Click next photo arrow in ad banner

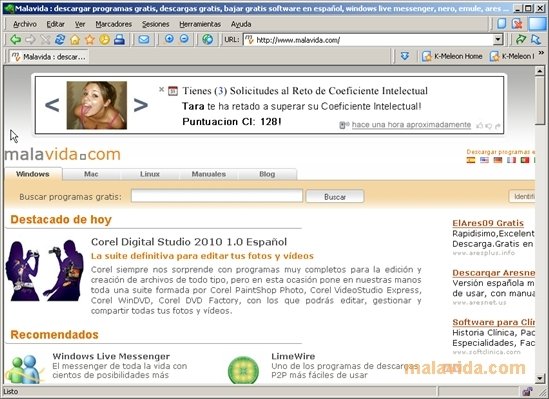pos(141,105)
